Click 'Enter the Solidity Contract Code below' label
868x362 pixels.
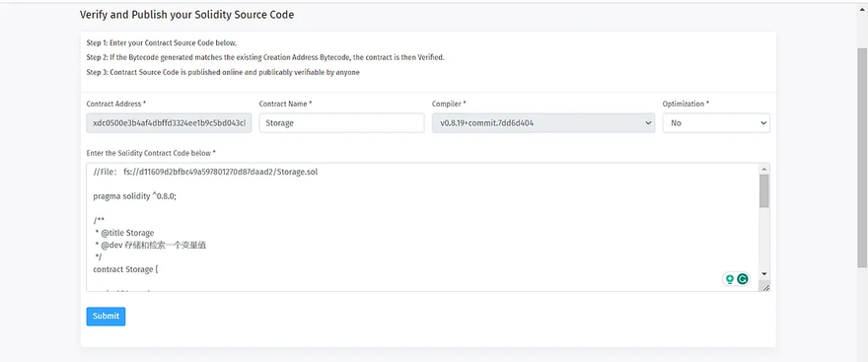pos(151,153)
